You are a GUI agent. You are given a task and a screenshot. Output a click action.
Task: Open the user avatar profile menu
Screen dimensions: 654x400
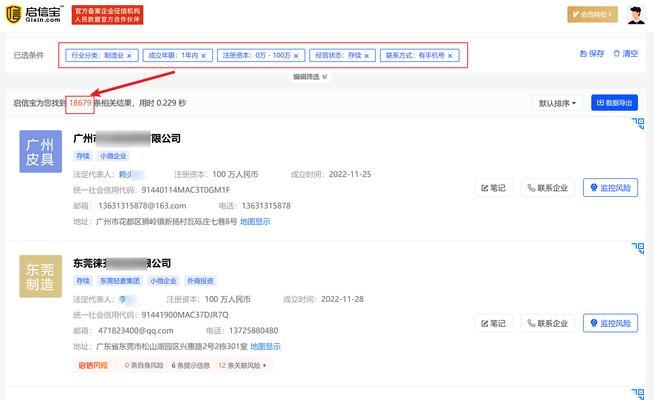(x=636, y=15)
